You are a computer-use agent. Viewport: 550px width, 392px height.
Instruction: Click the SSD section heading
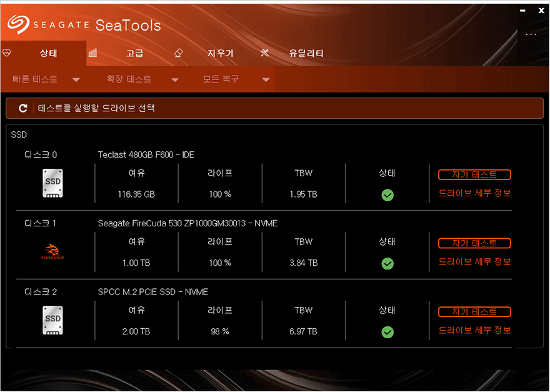click(x=19, y=135)
